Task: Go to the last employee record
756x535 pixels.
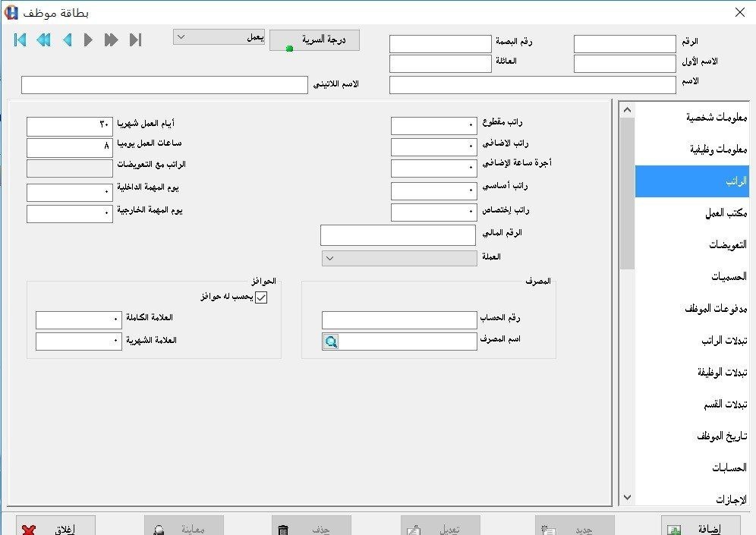Action: point(135,39)
